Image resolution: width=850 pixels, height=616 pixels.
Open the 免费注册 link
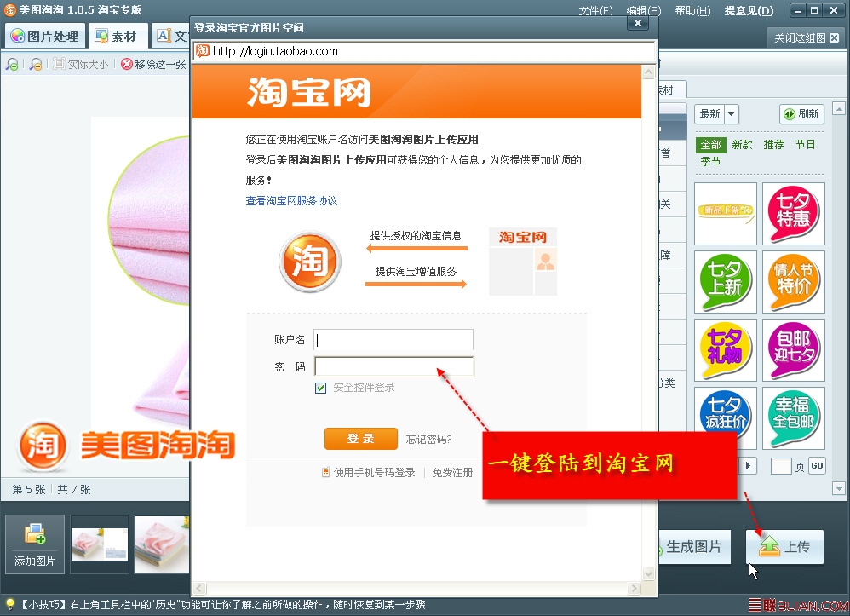point(452,472)
